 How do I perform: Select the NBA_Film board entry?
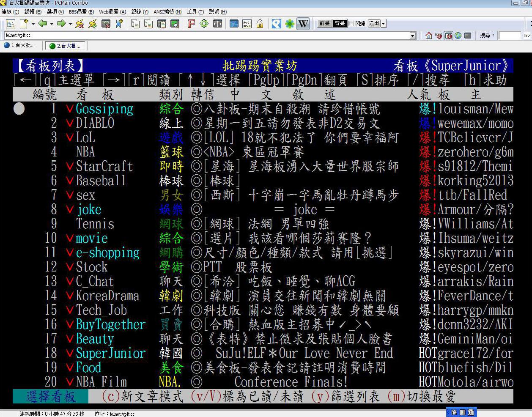tap(101, 382)
